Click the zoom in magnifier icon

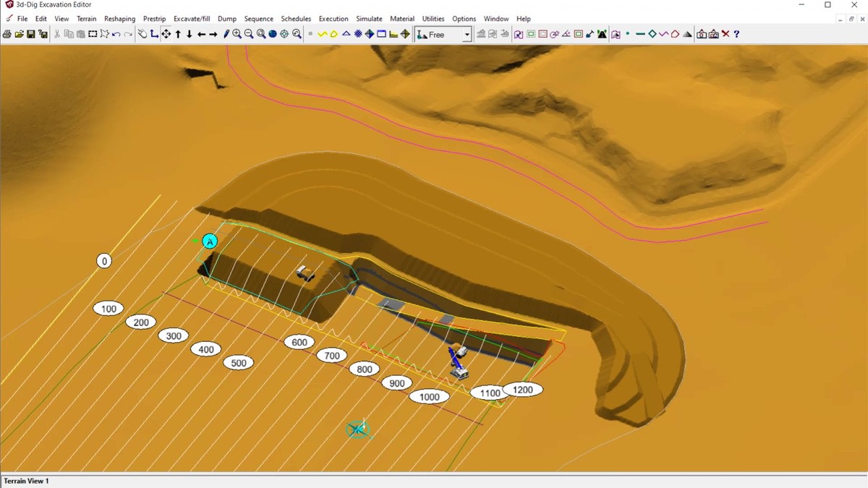click(x=237, y=34)
